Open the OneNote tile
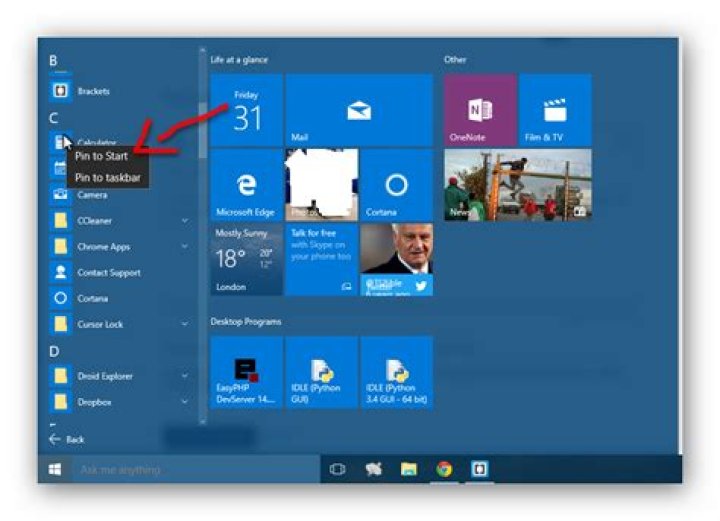The width and height of the screenshot is (720, 521). 480,110
